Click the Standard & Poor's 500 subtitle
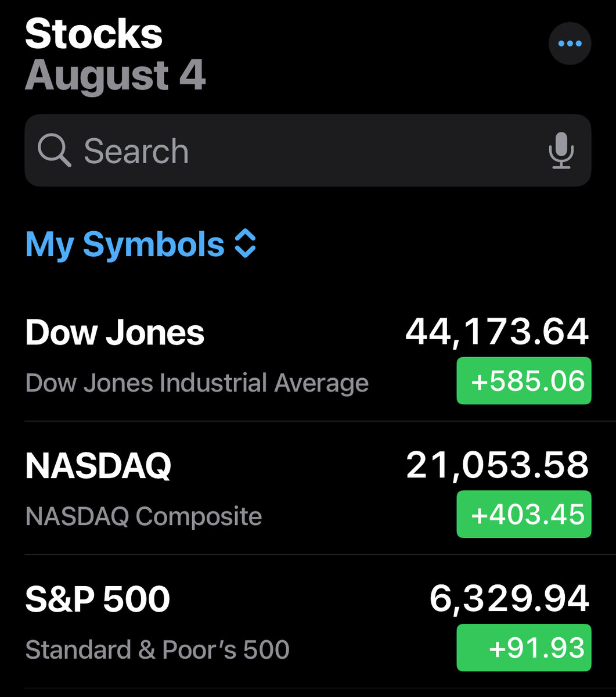The height and width of the screenshot is (697, 616). (x=157, y=649)
